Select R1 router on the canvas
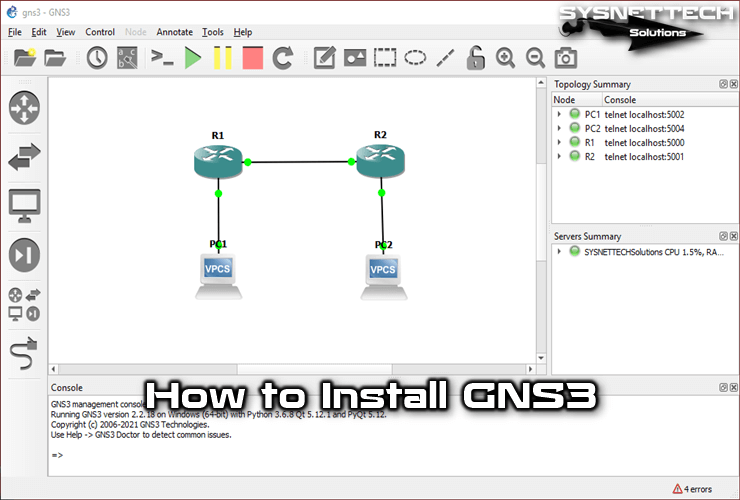Screen dimensions: 740x500 pos(218,161)
